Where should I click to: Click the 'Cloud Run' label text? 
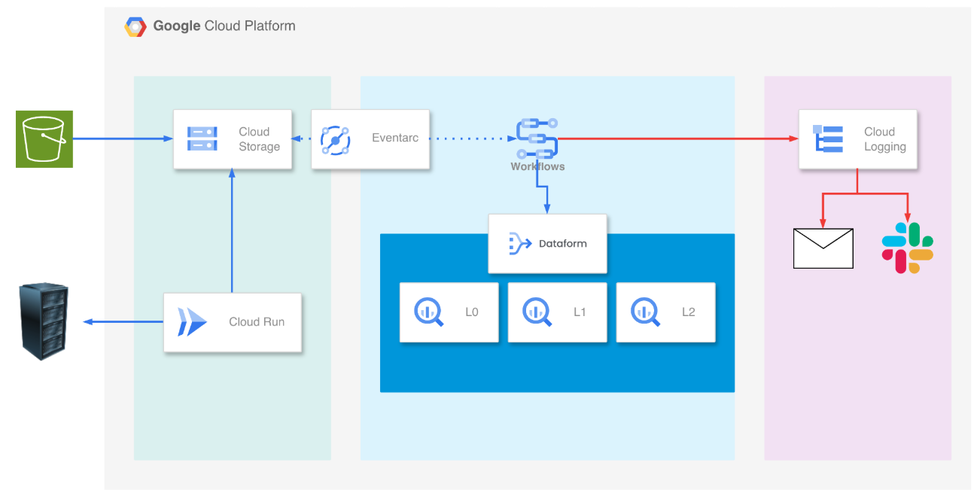click(x=257, y=321)
